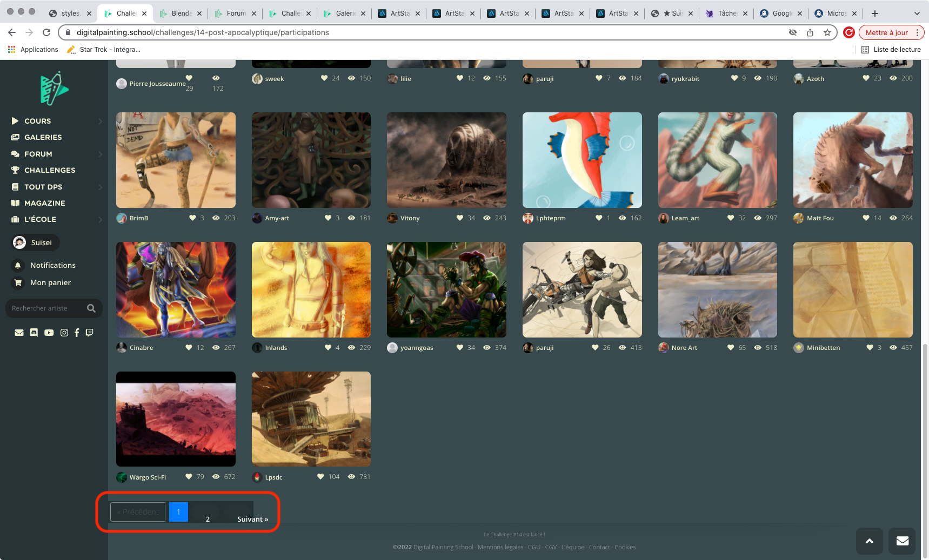Go to GALERIES in the sidebar
This screenshot has width=929, height=560.
(43, 137)
